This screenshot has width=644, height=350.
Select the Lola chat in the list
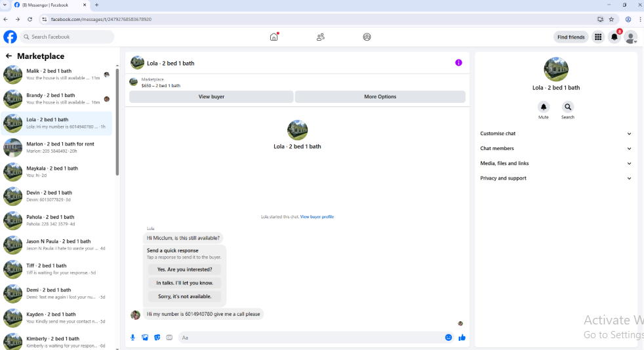click(56, 123)
